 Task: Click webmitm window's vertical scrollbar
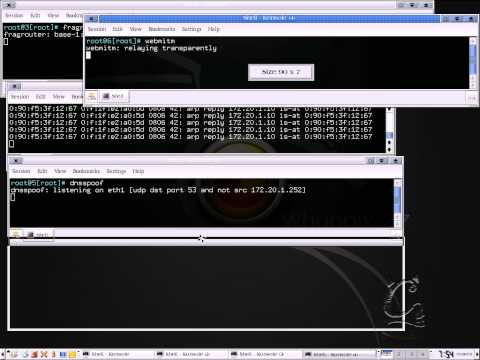[473, 63]
